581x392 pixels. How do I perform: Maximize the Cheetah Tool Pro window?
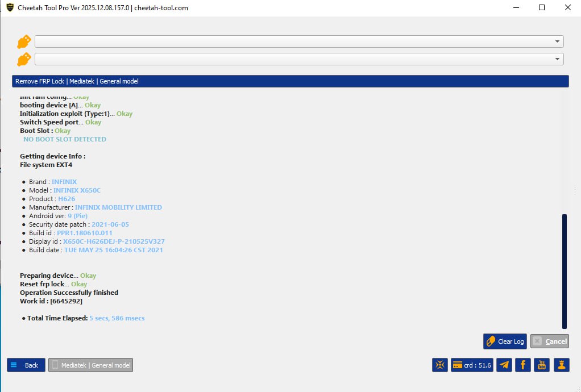click(542, 7)
